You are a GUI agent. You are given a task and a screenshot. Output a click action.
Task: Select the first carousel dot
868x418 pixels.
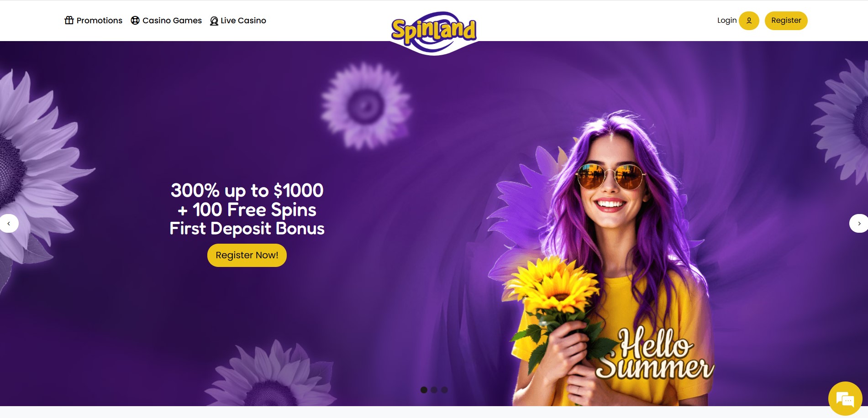[x=424, y=390]
